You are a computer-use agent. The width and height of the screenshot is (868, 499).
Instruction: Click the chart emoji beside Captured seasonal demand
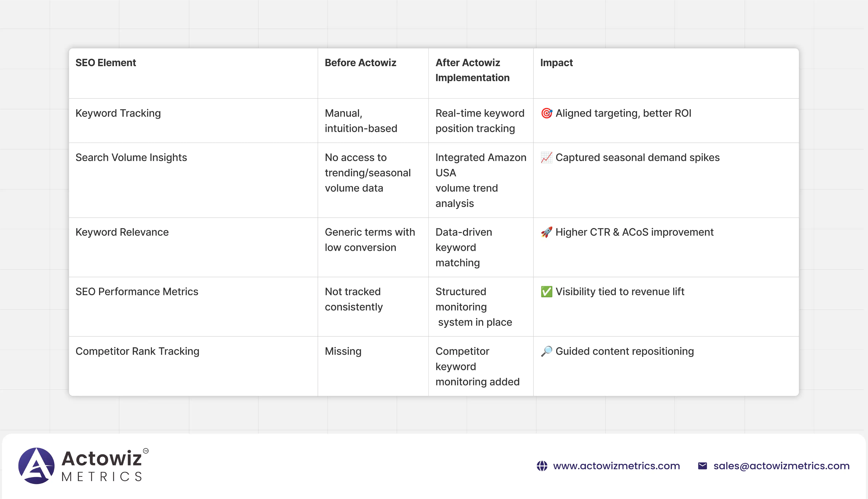(x=546, y=157)
